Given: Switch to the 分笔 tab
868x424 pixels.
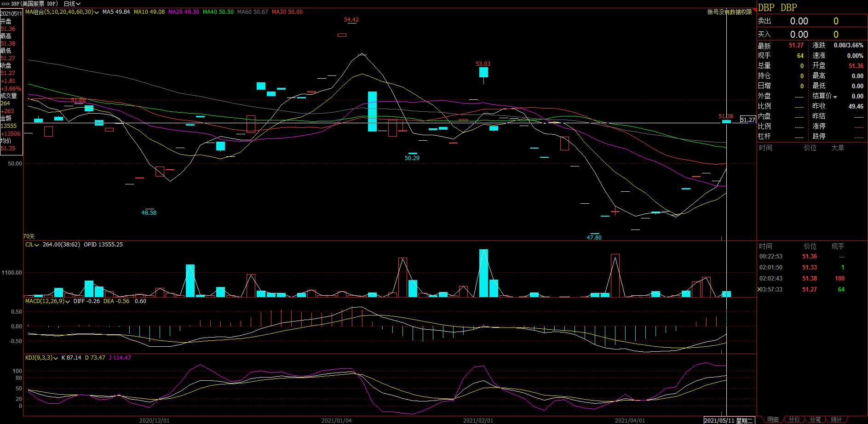Looking at the screenshot, I should 815,419.
